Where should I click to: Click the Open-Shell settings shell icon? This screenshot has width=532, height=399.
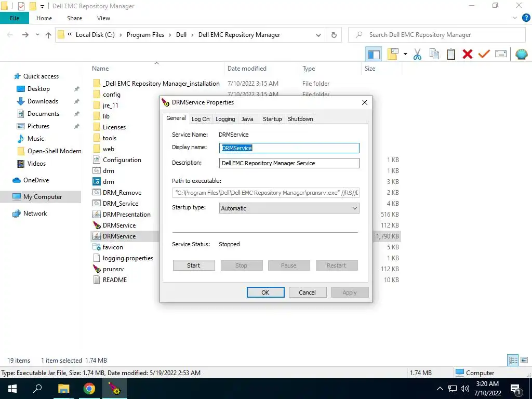click(522, 54)
